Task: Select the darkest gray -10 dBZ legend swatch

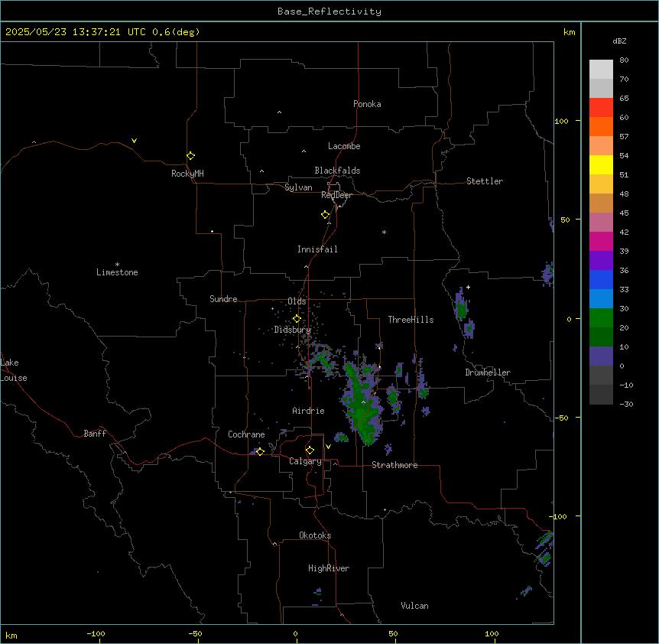Action: 601,395
